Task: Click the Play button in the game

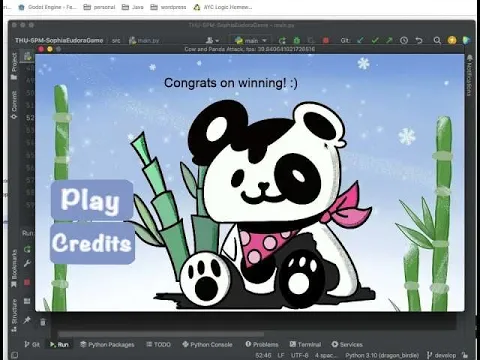Action: coord(92,200)
